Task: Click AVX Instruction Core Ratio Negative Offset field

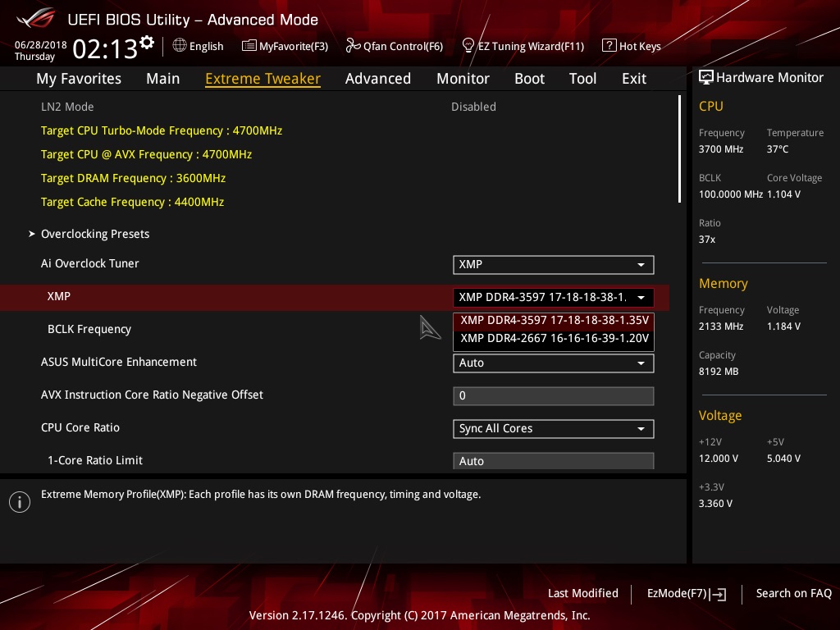Action: (x=554, y=396)
